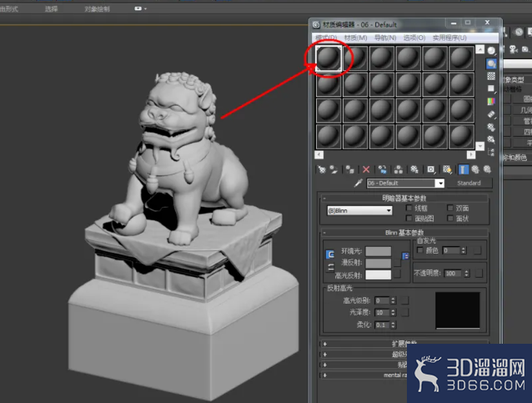
Task: Open material editor Options icon
Action: tap(491, 127)
